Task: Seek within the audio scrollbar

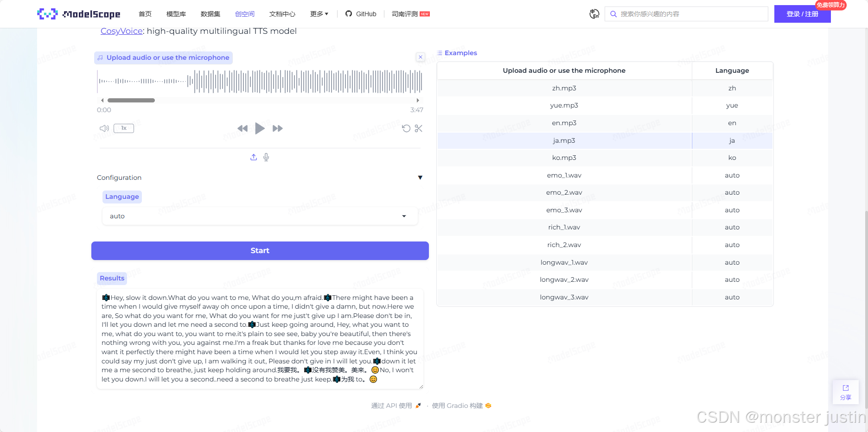Action: coord(131,100)
